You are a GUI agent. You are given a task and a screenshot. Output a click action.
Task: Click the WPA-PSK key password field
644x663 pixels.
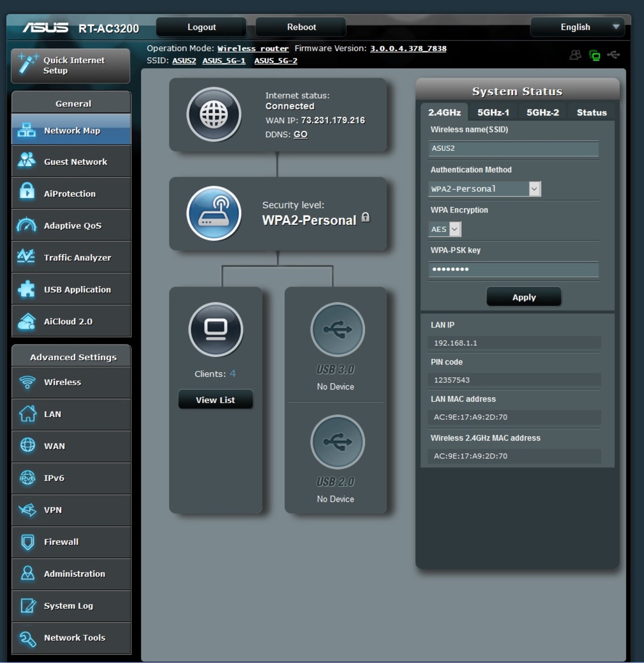[x=513, y=269]
